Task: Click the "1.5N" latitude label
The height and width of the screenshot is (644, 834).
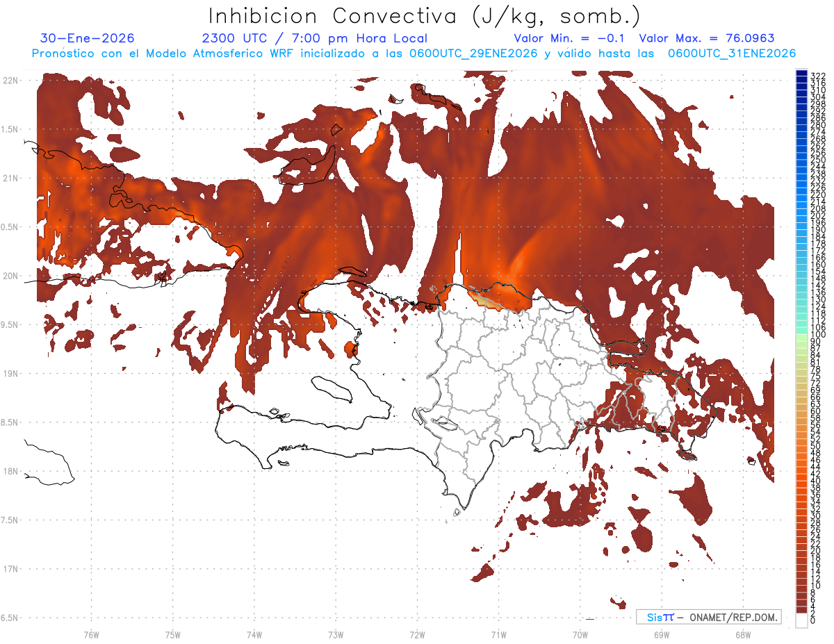Action: [x=10, y=129]
